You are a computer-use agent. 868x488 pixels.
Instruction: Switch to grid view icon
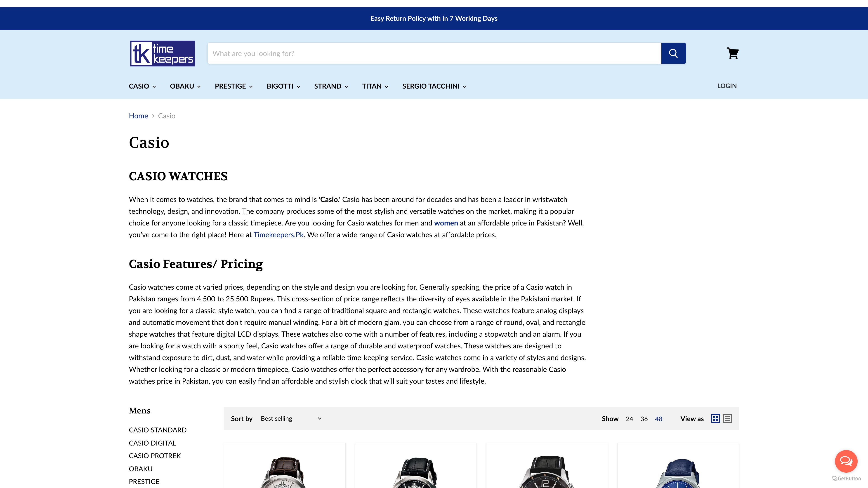pyautogui.click(x=715, y=418)
